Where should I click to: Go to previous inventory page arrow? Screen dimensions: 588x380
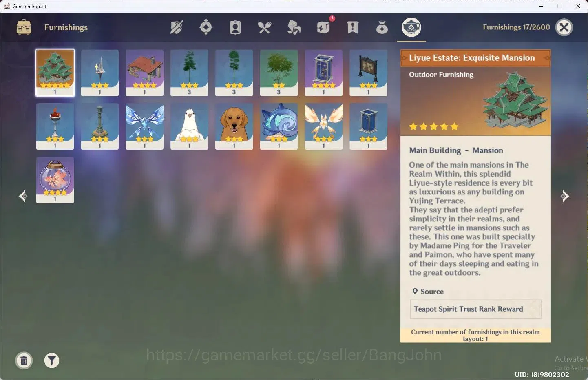[x=23, y=196]
